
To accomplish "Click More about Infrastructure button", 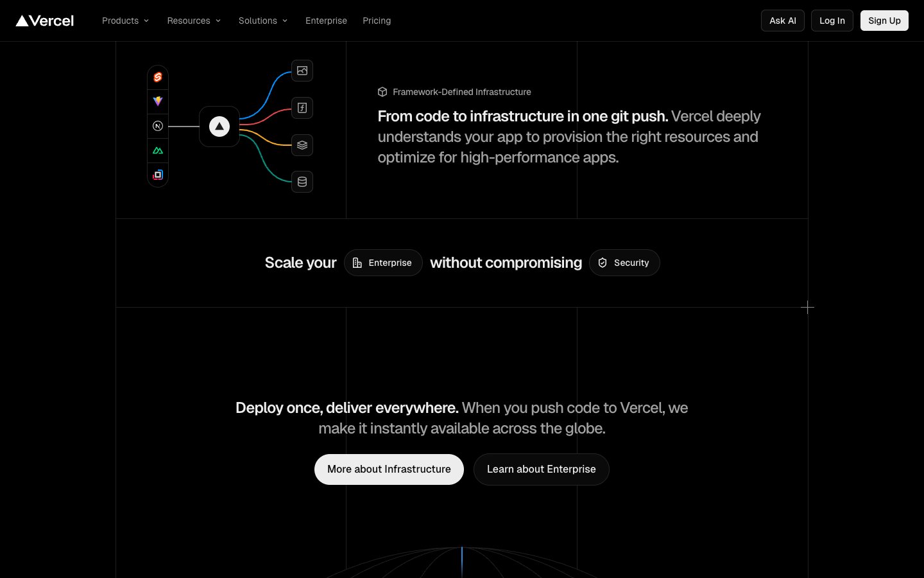I will coord(389,469).
